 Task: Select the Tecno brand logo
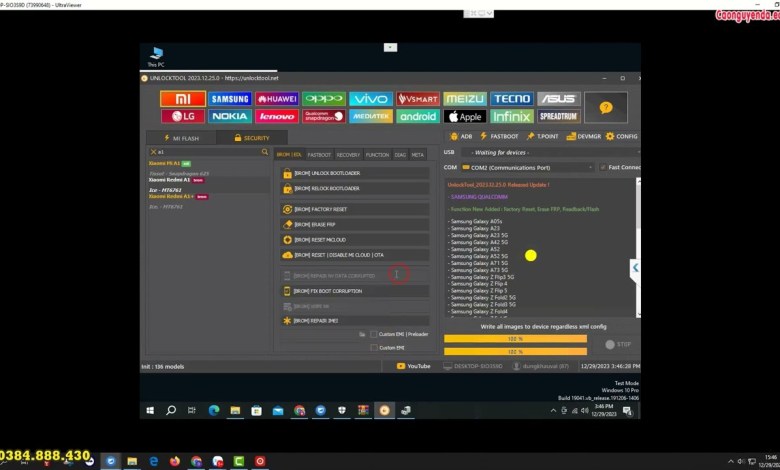(x=512, y=98)
